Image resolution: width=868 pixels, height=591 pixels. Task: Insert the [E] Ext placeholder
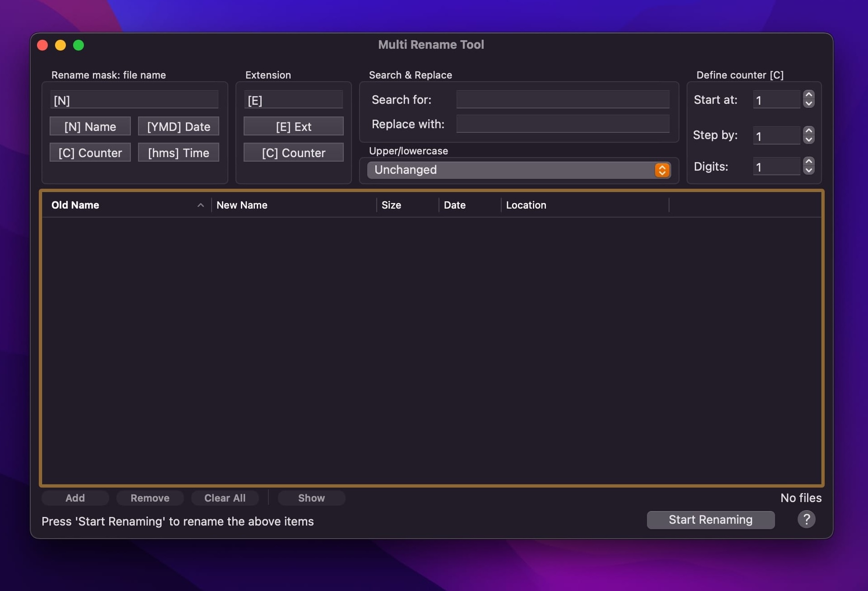point(294,126)
